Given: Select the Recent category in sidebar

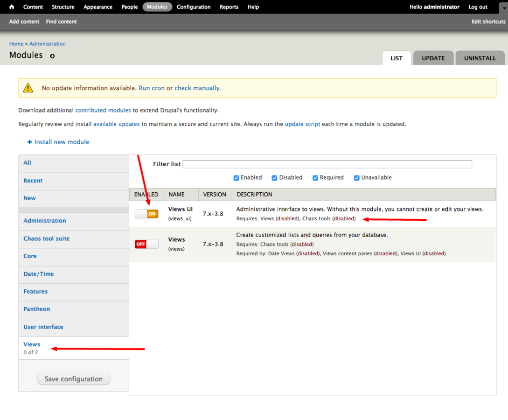Looking at the screenshot, I should click(x=74, y=181).
